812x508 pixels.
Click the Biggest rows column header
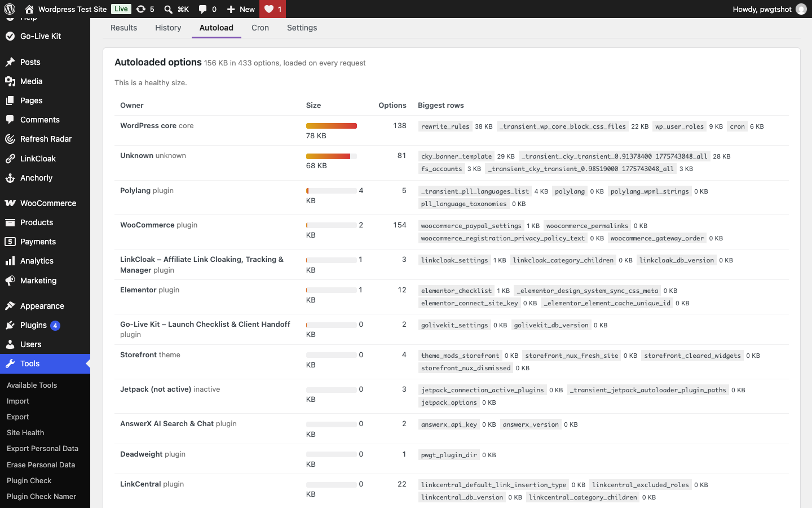pos(441,105)
